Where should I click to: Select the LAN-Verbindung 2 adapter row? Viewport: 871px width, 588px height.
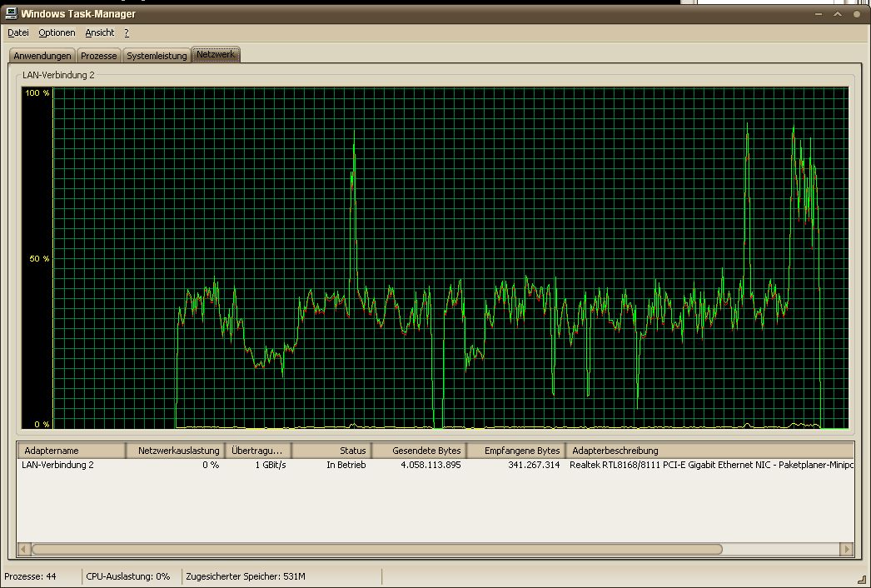click(x=58, y=465)
